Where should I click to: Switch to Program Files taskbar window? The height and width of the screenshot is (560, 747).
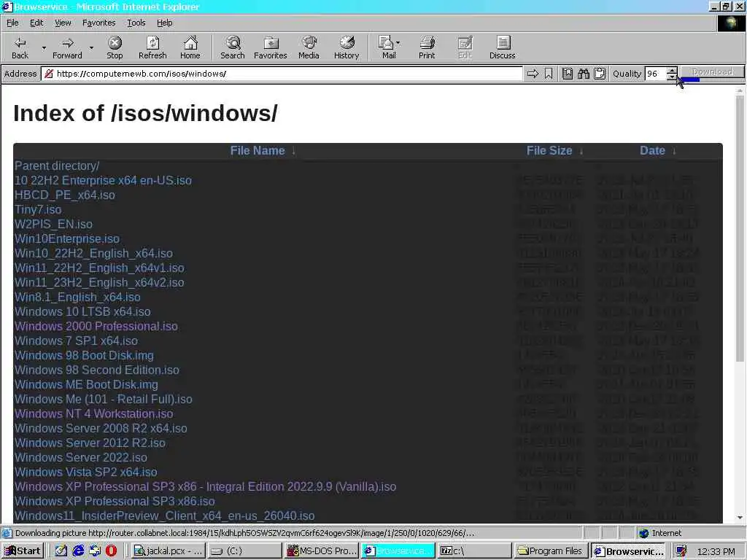coord(551,551)
